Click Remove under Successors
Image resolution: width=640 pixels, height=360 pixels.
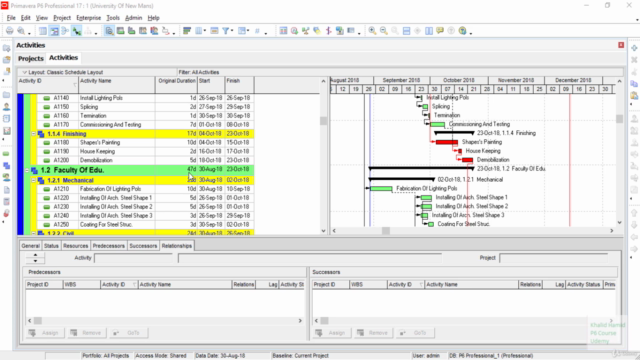pos(374,333)
